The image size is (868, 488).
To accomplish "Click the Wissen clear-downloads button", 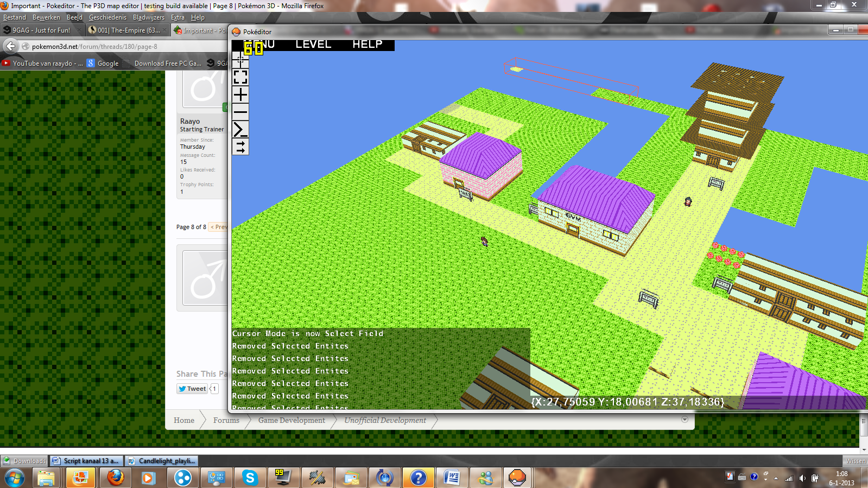I will coord(856,461).
